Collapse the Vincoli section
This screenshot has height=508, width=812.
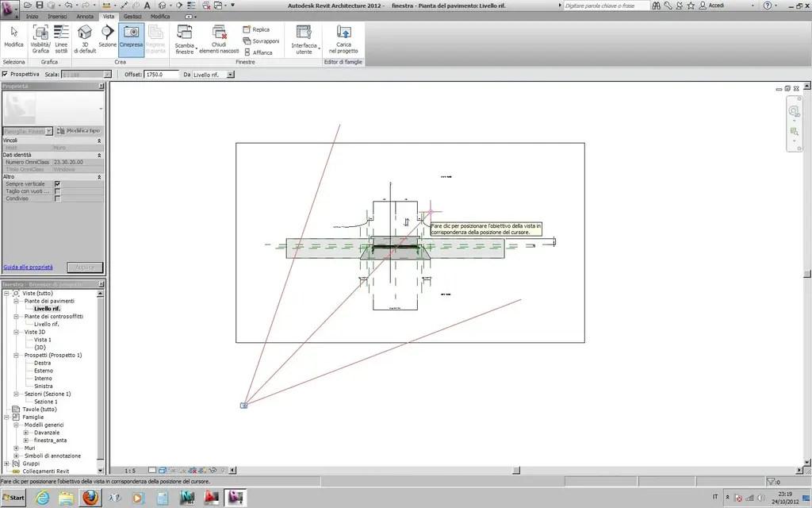tap(99, 140)
